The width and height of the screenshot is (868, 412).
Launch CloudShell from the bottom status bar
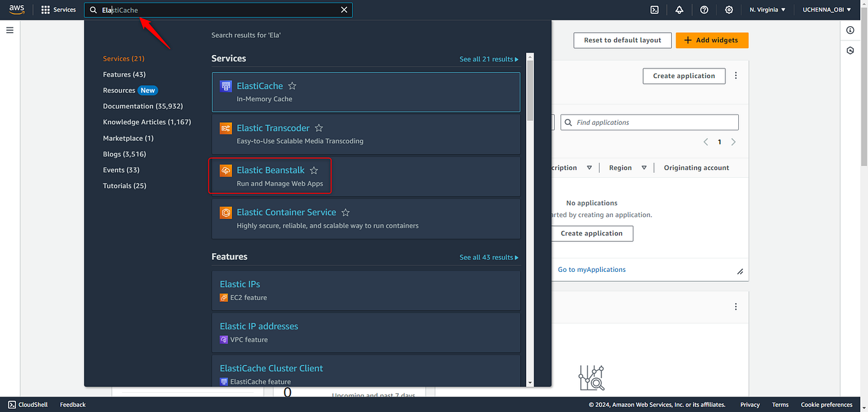[28, 404]
